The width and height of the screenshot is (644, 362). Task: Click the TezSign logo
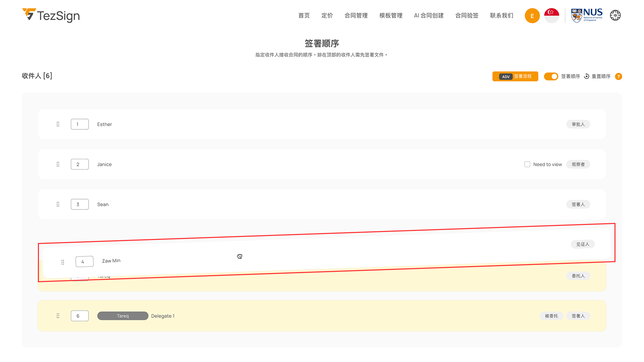click(x=51, y=15)
